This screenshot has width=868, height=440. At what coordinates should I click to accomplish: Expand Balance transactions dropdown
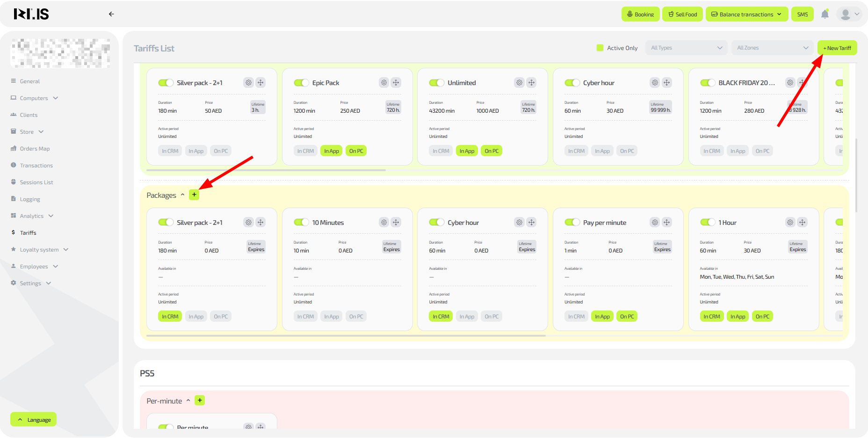[x=746, y=14]
